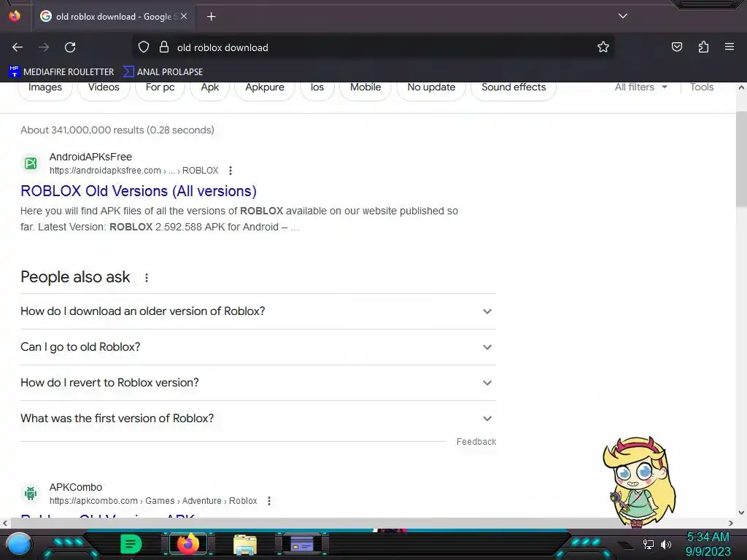Open the taskbar clock and date
This screenshot has height=560, width=747.
(x=708, y=544)
